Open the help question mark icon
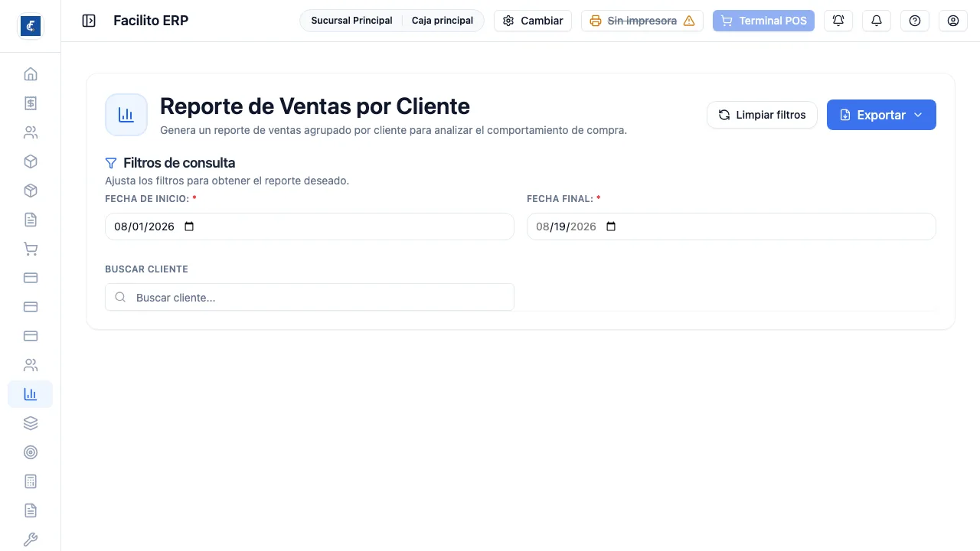Screen dimensions: 980x551 [915, 21]
